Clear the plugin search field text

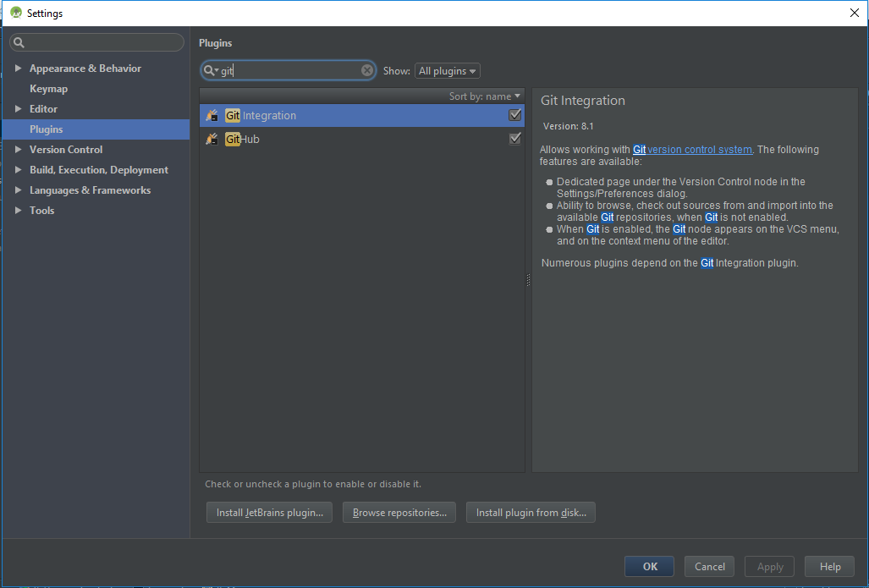point(367,71)
